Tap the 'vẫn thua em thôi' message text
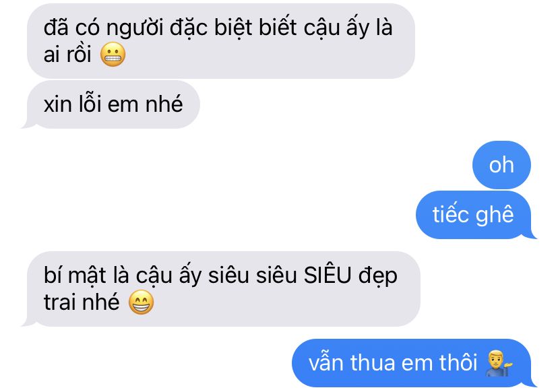This screenshot has width=558, height=392. tap(393, 363)
